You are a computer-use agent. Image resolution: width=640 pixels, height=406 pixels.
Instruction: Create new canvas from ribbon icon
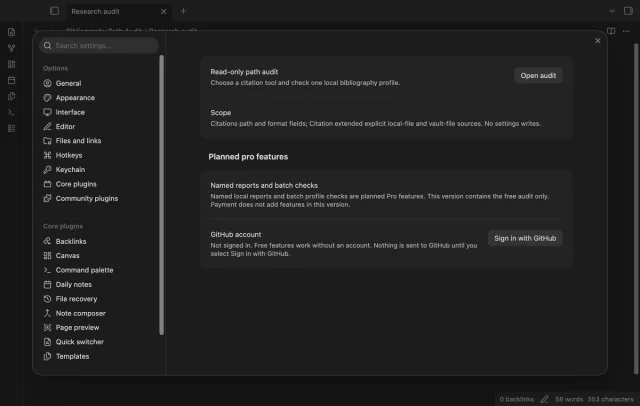click(x=11, y=64)
